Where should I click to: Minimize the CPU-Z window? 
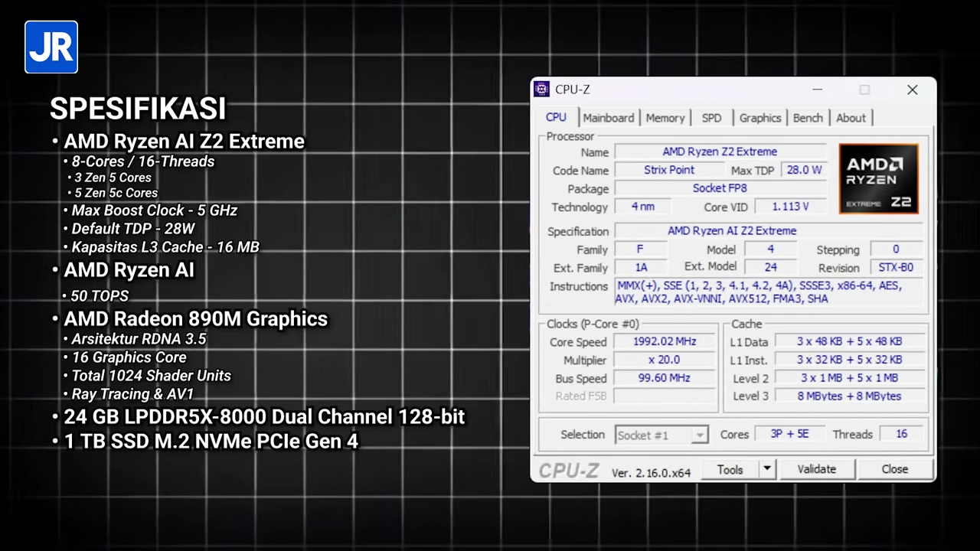pos(817,90)
